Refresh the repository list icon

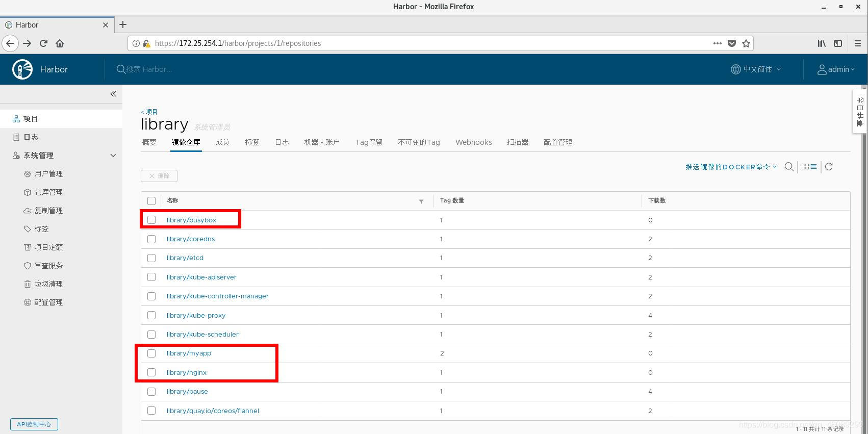(x=829, y=167)
